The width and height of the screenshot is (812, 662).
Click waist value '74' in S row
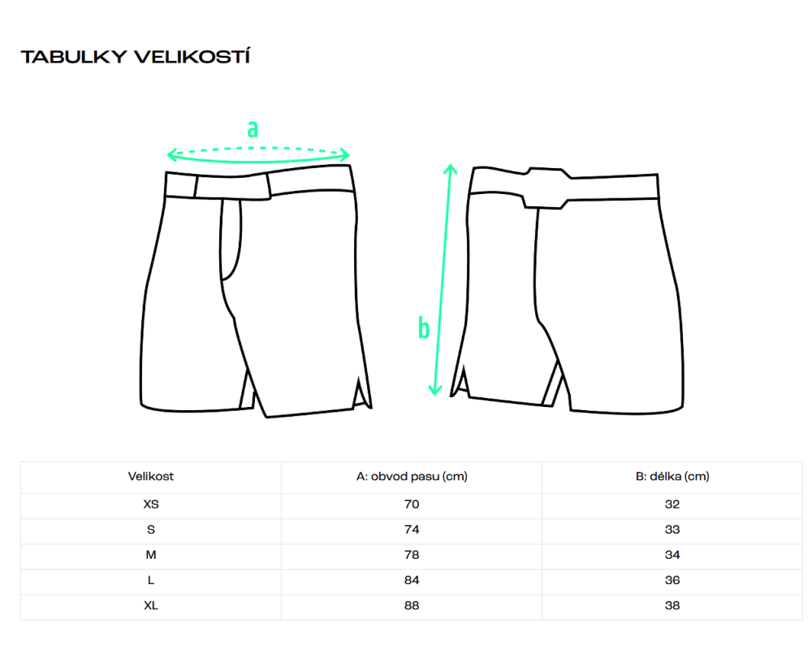412,530
